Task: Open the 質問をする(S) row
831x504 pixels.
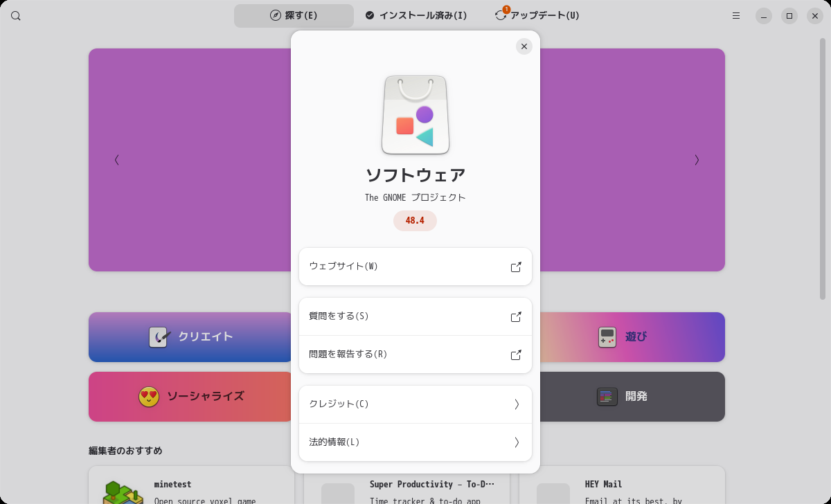Action: [415, 316]
